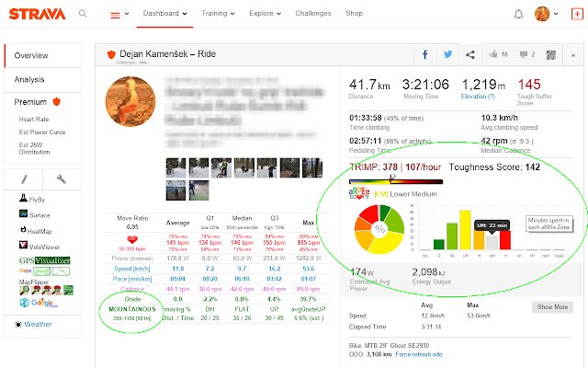Click the red heart icon in stats table
The width and height of the screenshot is (588, 368).
pos(132,239)
